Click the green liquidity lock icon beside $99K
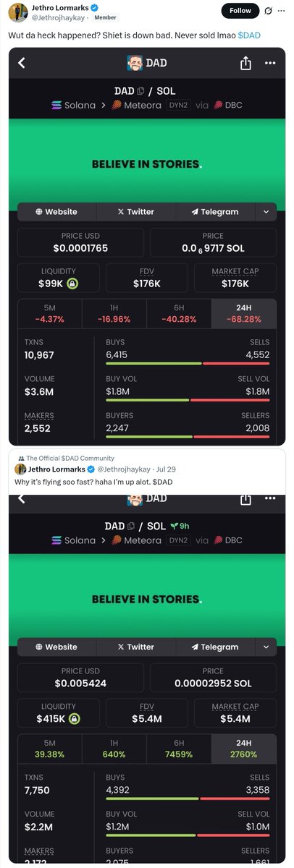 pos(72,284)
